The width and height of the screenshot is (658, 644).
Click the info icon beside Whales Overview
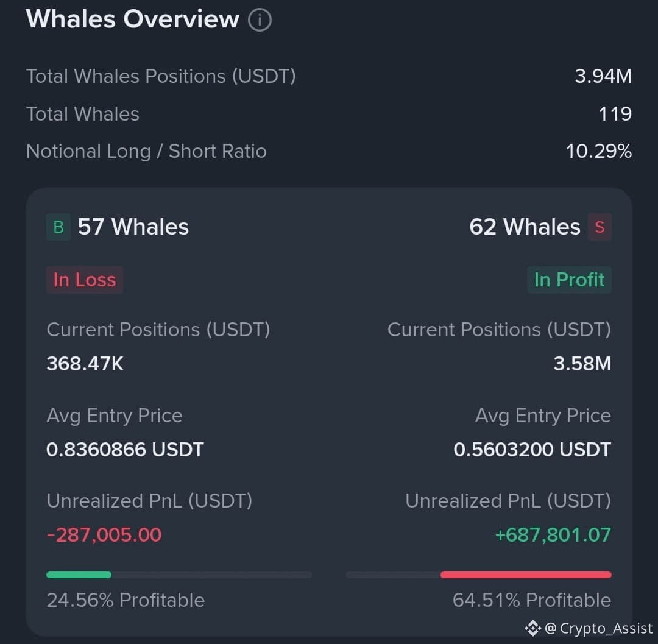coord(260,19)
